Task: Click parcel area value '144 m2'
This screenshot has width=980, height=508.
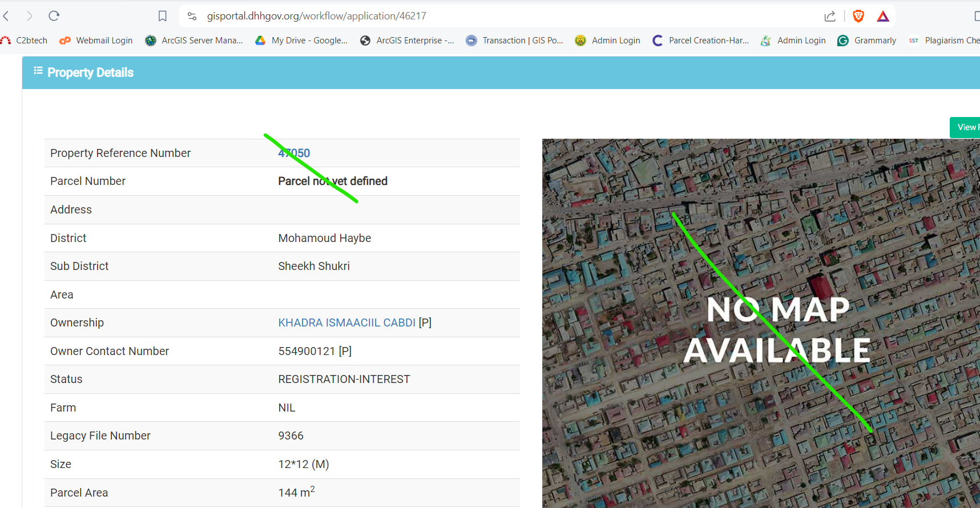Action: pos(296,491)
